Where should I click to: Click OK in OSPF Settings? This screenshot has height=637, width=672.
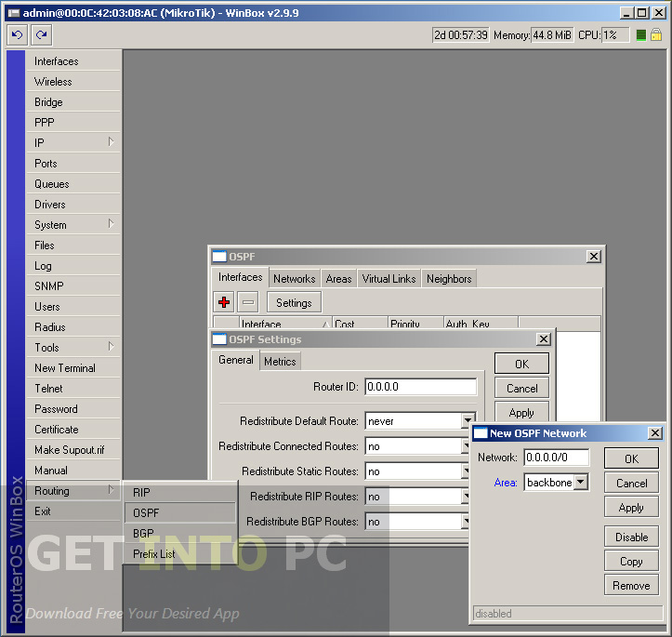521,364
